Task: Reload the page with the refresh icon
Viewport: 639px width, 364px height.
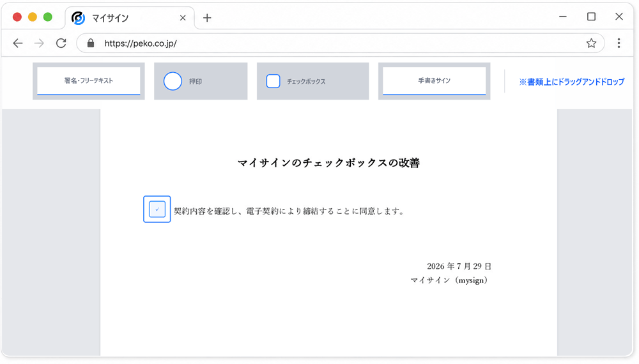Action: pos(61,43)
